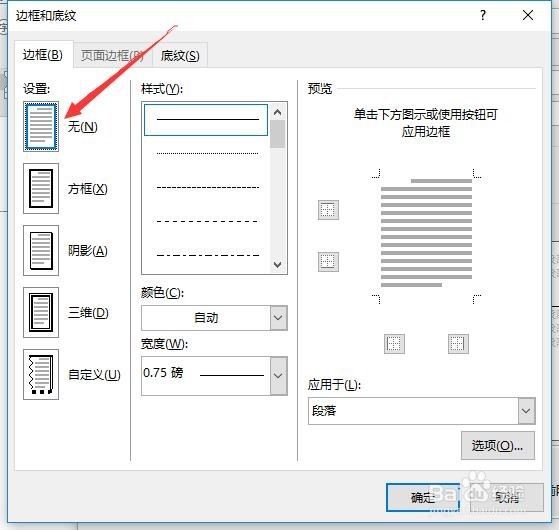Screen dimensions: 559x530
Task: Click the 段落 apply-to value
Action: coord(324,411)
